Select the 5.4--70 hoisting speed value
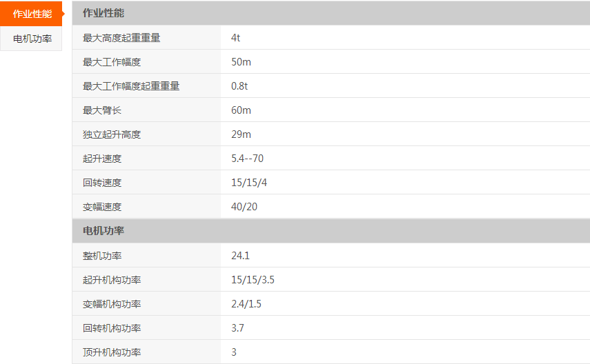 [247, 159]
